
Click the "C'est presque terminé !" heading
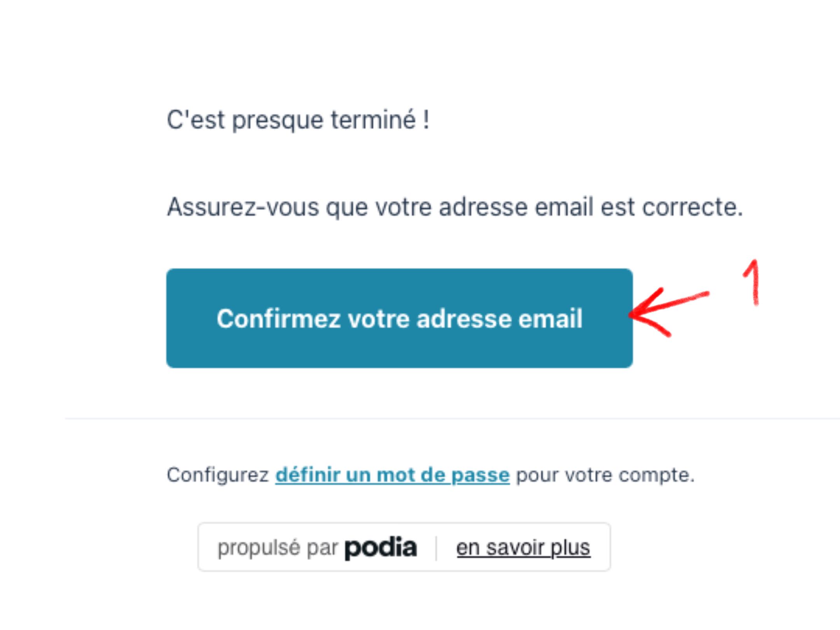pos(298,119)
